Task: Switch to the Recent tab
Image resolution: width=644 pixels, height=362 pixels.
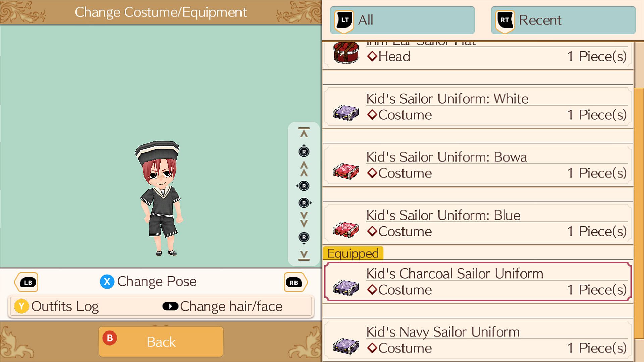Action: (x=563, y=20)
